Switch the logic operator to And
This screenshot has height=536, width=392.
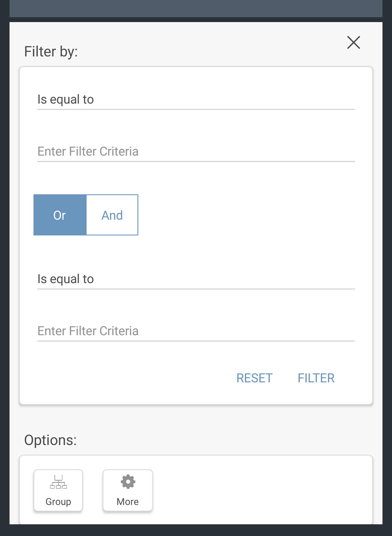[112, 215]
